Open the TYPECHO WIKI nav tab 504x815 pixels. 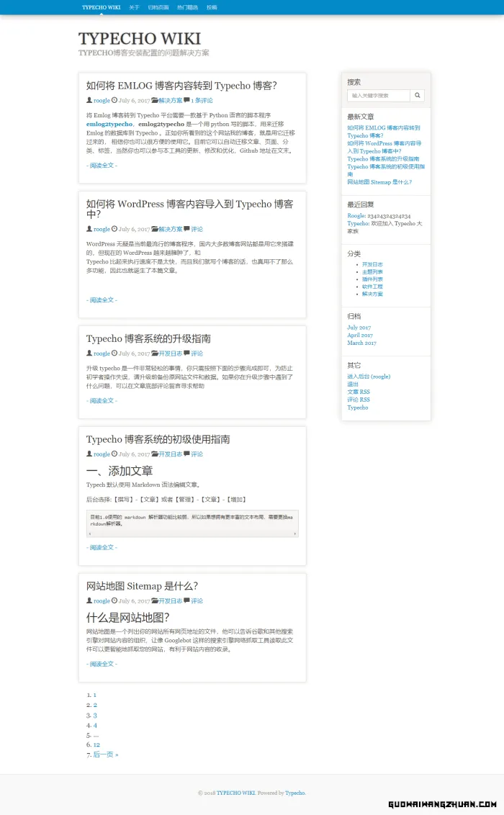(x=102, y=7)
